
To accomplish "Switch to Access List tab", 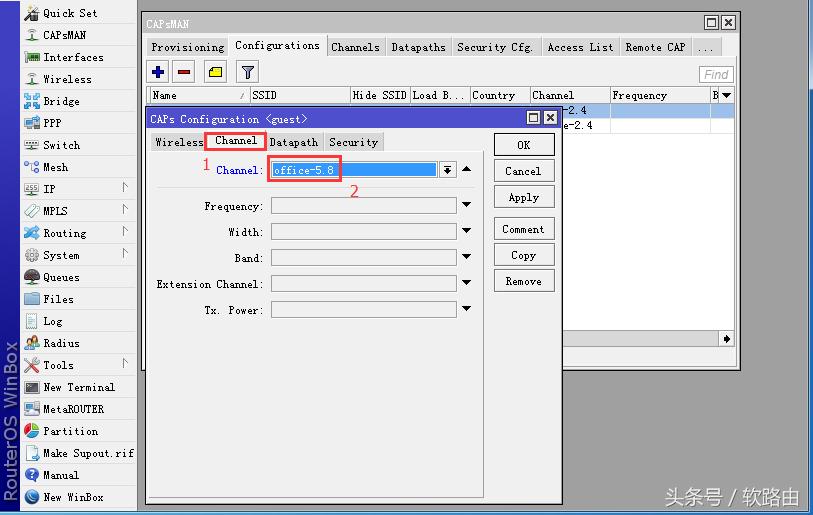I will pyautogui.click(x=580, y=47).
